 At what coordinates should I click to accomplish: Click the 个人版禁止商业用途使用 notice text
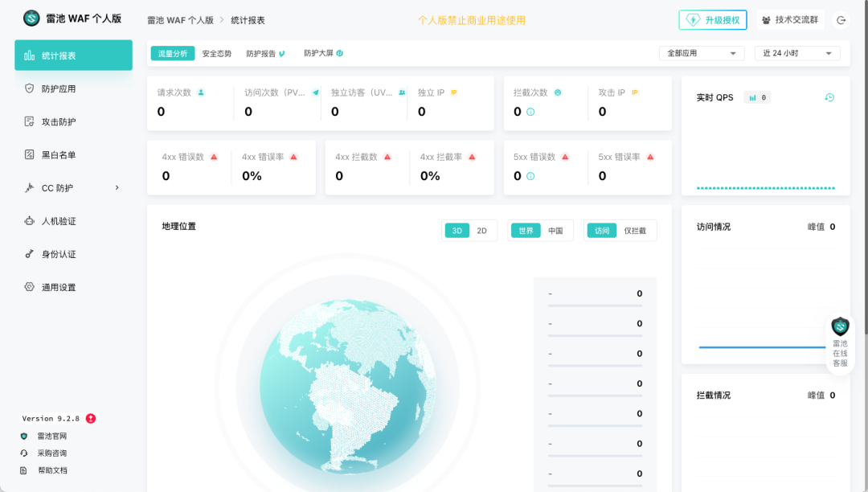472,20
